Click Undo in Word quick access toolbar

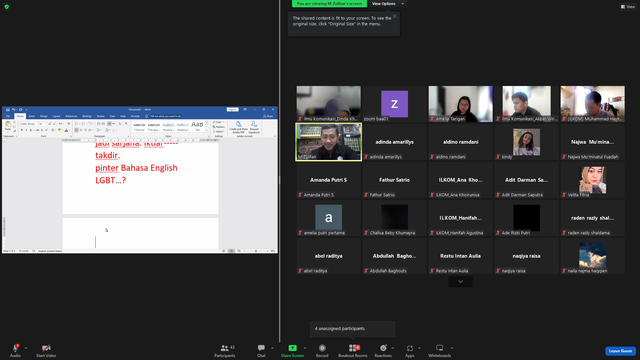[13, 109]
